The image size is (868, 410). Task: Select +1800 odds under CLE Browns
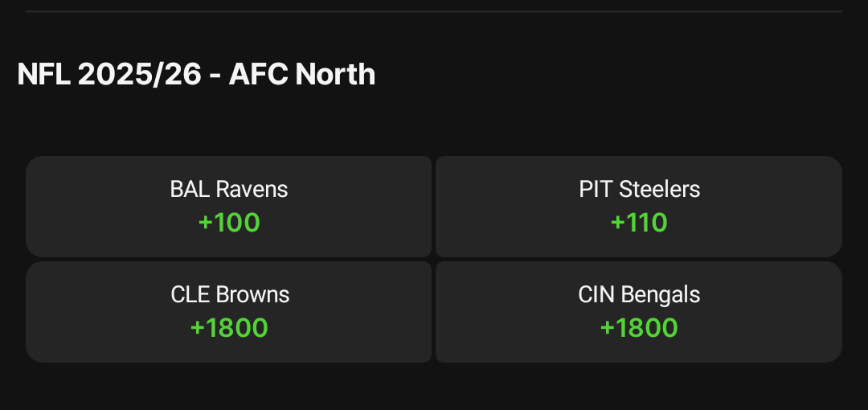pyautogui.click(x=229, y=328)
